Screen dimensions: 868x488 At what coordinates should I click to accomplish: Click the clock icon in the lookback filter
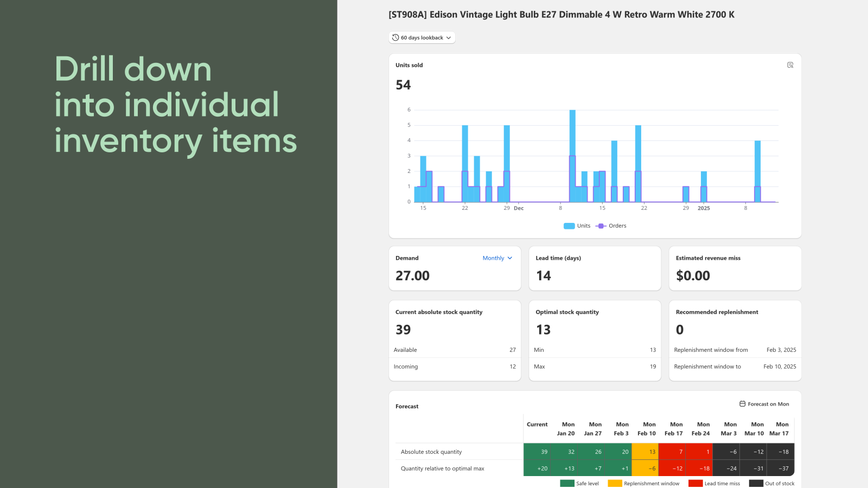394,37
